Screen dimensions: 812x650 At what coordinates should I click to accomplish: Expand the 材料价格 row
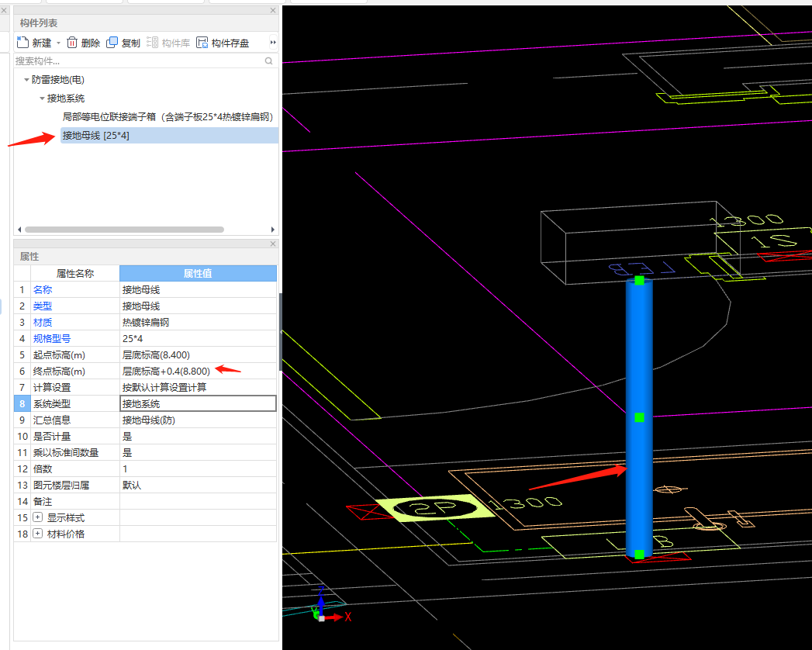coord(38,534)
